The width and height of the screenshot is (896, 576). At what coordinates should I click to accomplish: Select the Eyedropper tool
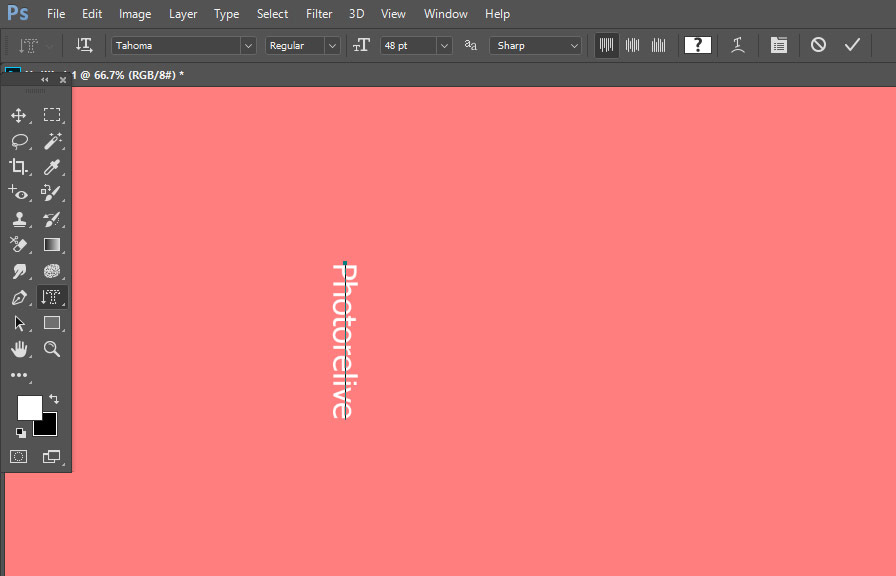52,167
